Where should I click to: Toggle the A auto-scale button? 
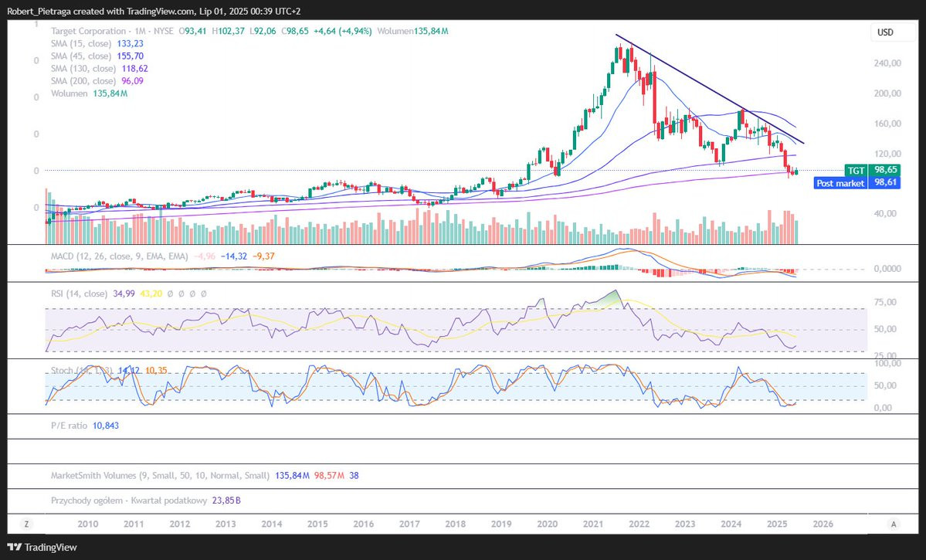894,524
